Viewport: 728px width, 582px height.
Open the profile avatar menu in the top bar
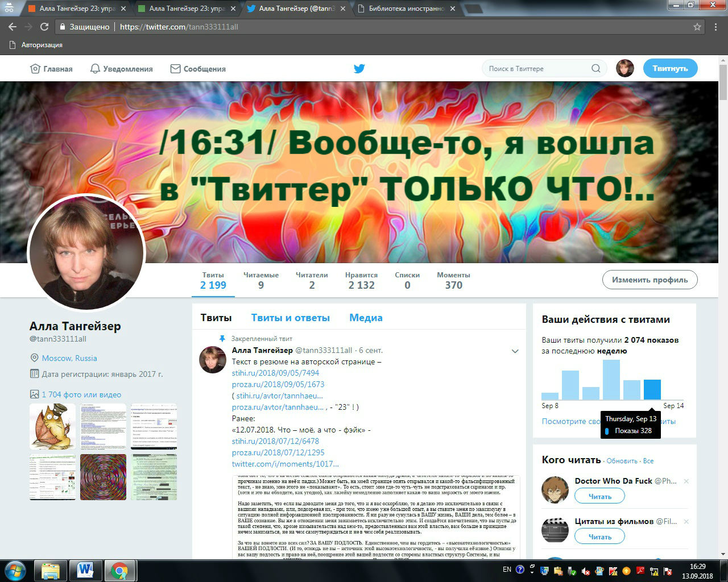point(625,68)
